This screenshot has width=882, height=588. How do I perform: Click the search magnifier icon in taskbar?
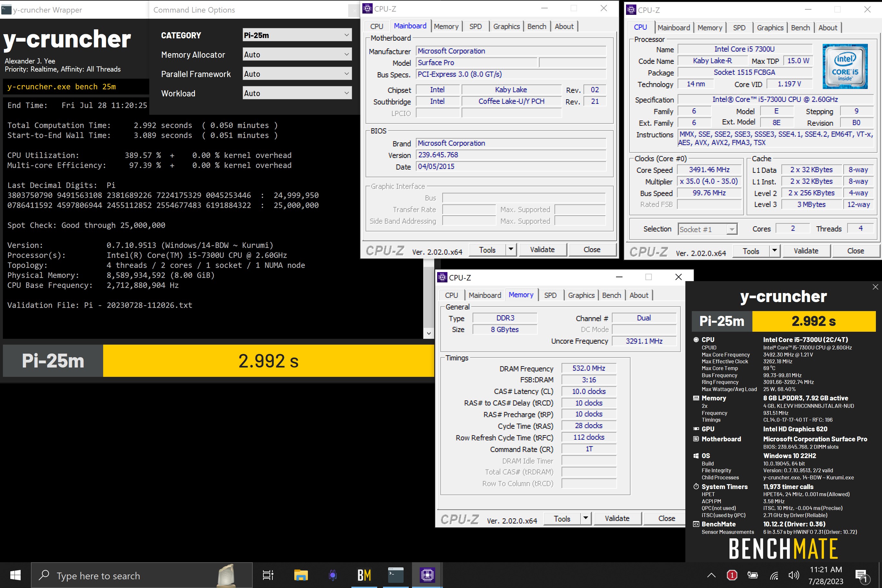click(44, 575)
